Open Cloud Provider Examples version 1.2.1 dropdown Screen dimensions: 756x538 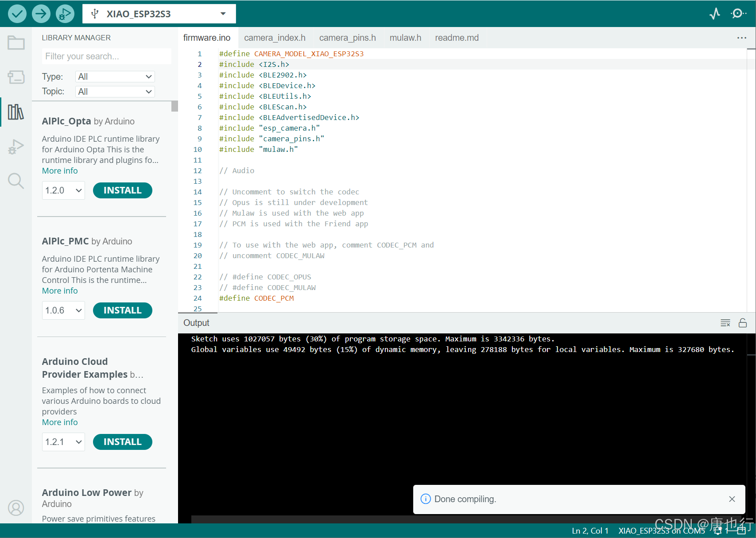(x=63, y=442)
